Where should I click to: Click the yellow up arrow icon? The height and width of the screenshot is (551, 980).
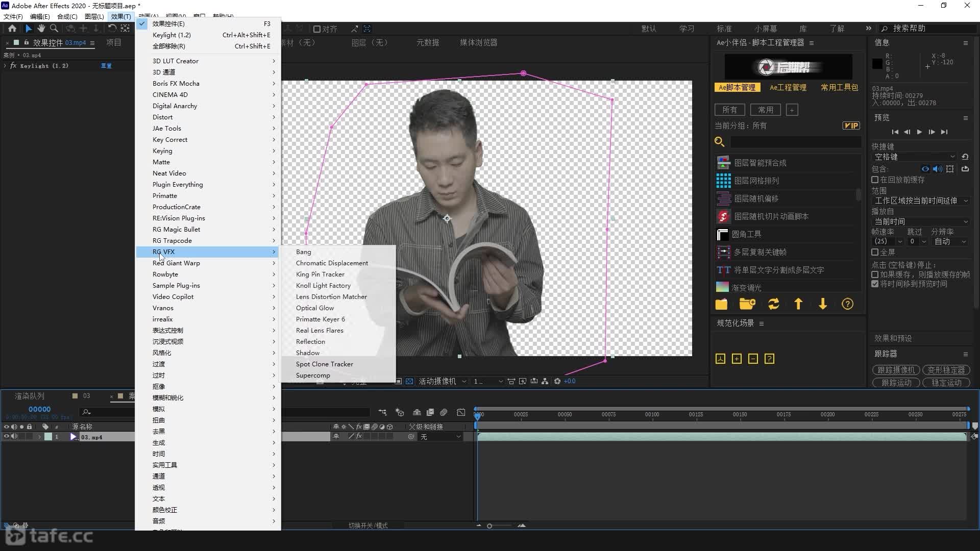coord(798,304)
